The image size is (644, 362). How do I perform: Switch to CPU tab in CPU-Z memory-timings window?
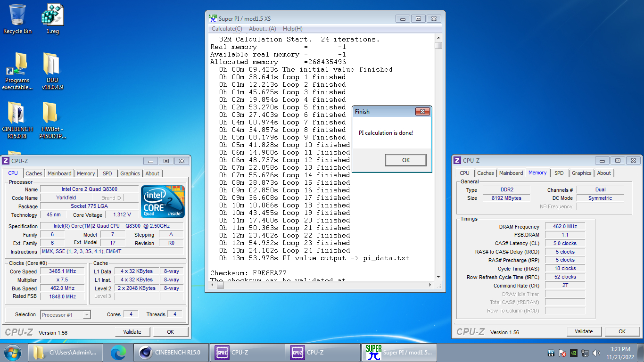click(465, 173)
